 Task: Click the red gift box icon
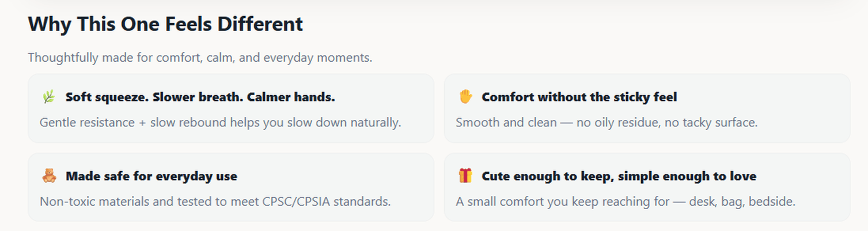point(466,176)
